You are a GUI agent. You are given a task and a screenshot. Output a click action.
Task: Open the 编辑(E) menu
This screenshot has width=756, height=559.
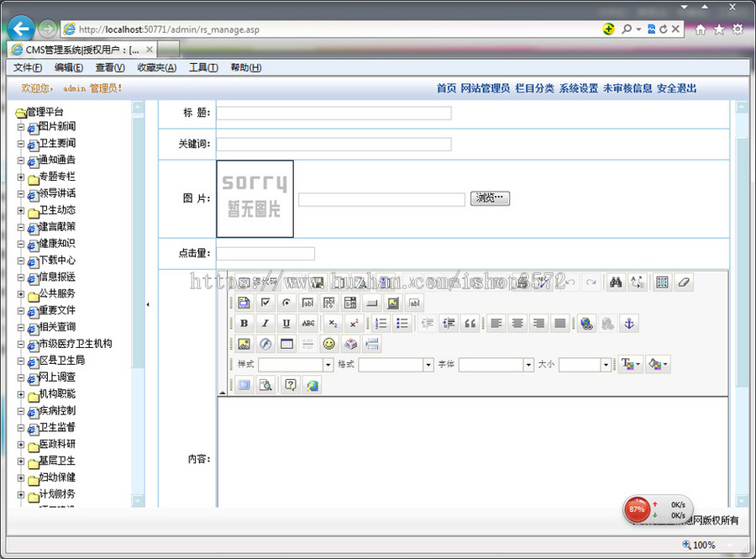[x=69, y=67]
